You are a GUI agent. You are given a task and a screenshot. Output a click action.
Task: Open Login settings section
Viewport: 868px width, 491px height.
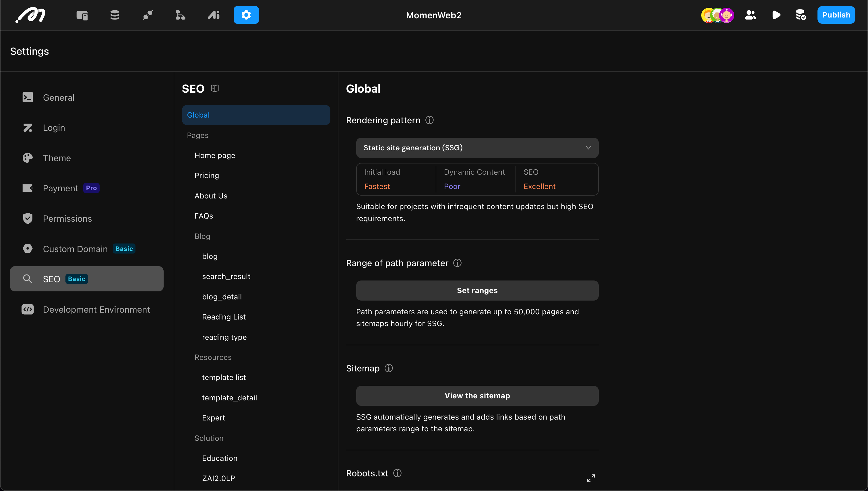pyautogui.click(x=87, y=128)
